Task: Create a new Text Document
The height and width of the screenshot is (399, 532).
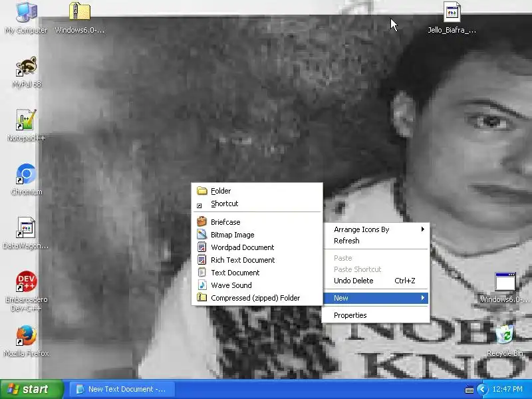Action: click(x=257, y=273)
